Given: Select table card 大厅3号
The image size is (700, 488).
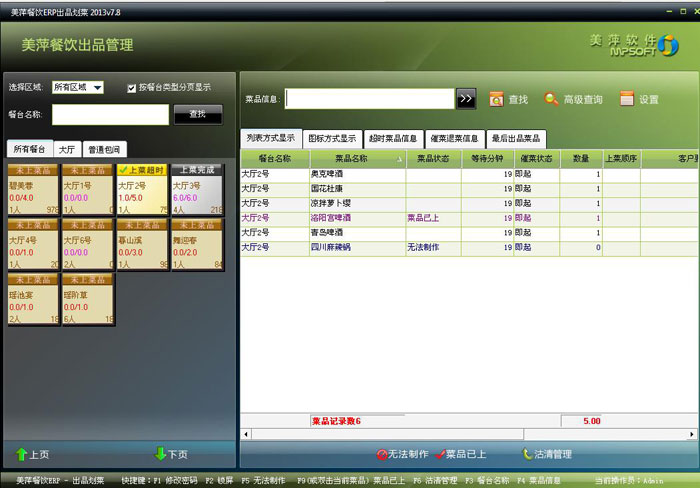Looking at the screenshot, I should (x=197, y=189).
